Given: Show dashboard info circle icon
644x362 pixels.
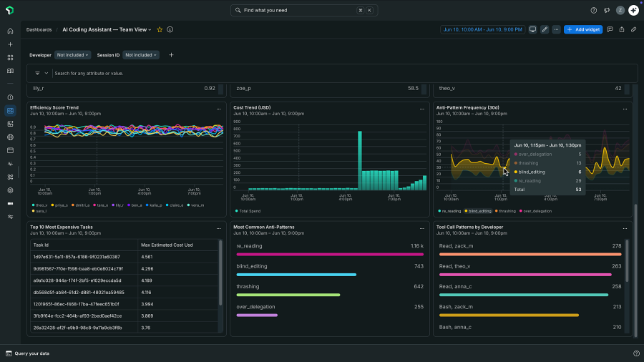Looking at the screenshot, I should [170, 29].
